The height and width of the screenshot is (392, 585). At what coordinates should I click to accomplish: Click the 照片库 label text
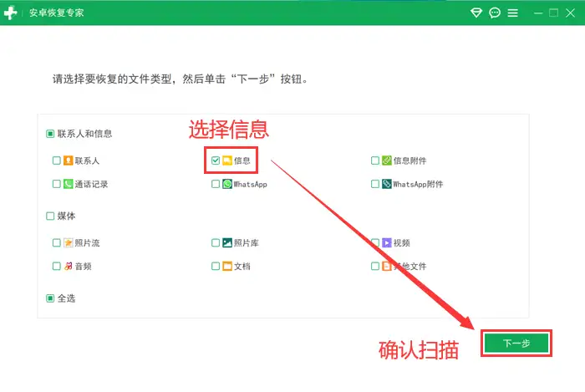[247, 243]
